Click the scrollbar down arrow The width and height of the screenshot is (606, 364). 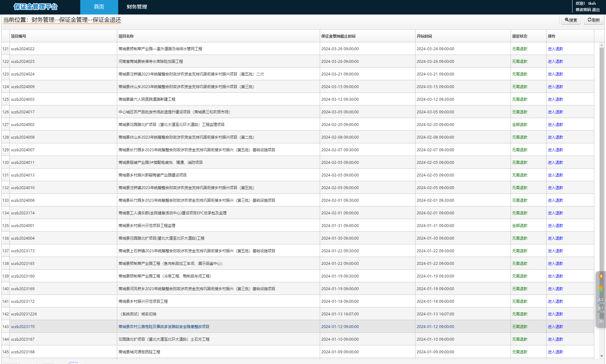pyautogui.click(x=602, y=356)
